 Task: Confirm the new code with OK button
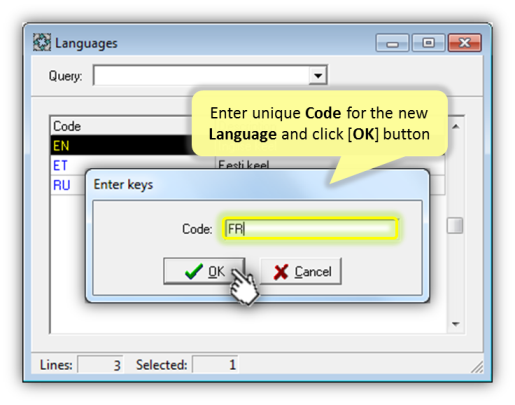pos(204,271)
